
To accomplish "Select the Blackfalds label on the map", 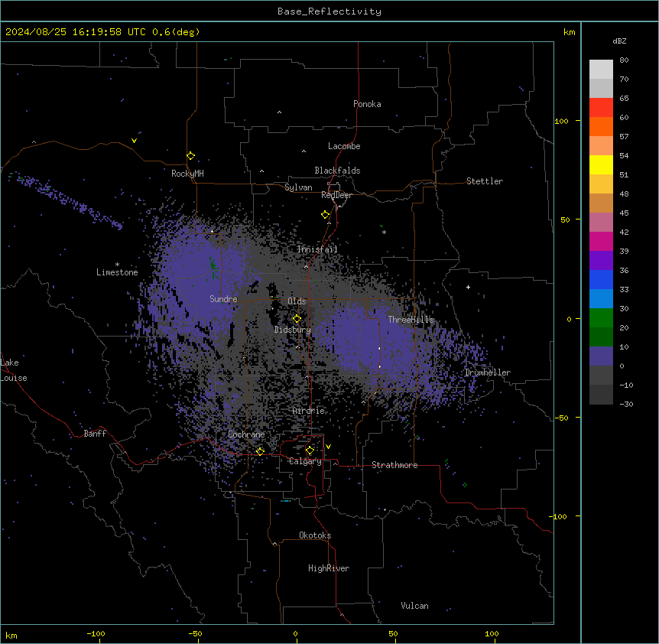I will (337, 171).
